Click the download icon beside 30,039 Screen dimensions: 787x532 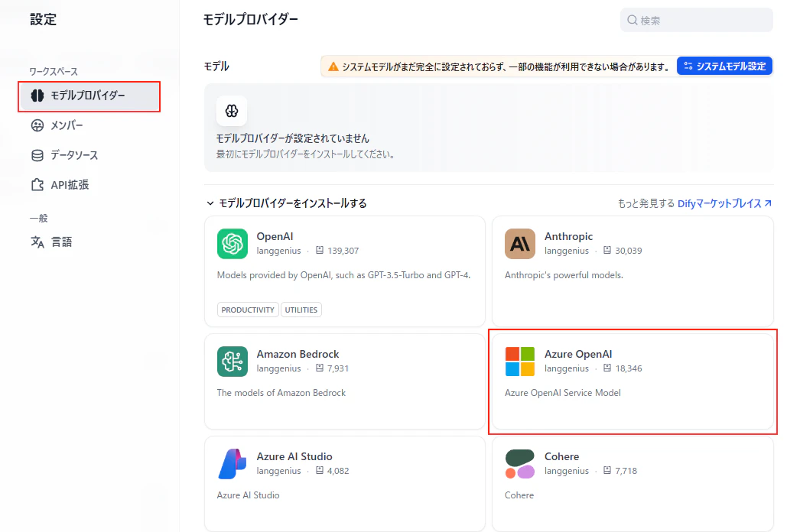607,250
